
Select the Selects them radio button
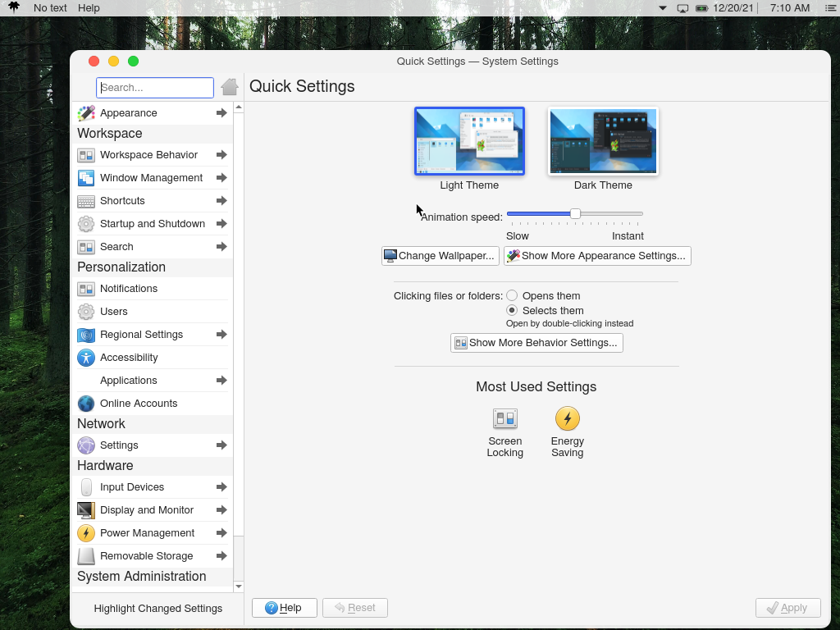[x=511, y=310]
